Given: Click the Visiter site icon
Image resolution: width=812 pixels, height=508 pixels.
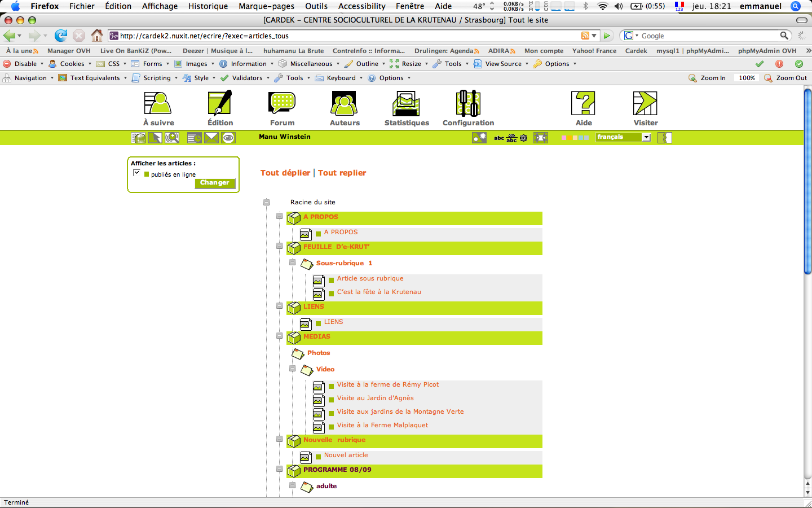Looking at the screenshot, I should 645,104.
